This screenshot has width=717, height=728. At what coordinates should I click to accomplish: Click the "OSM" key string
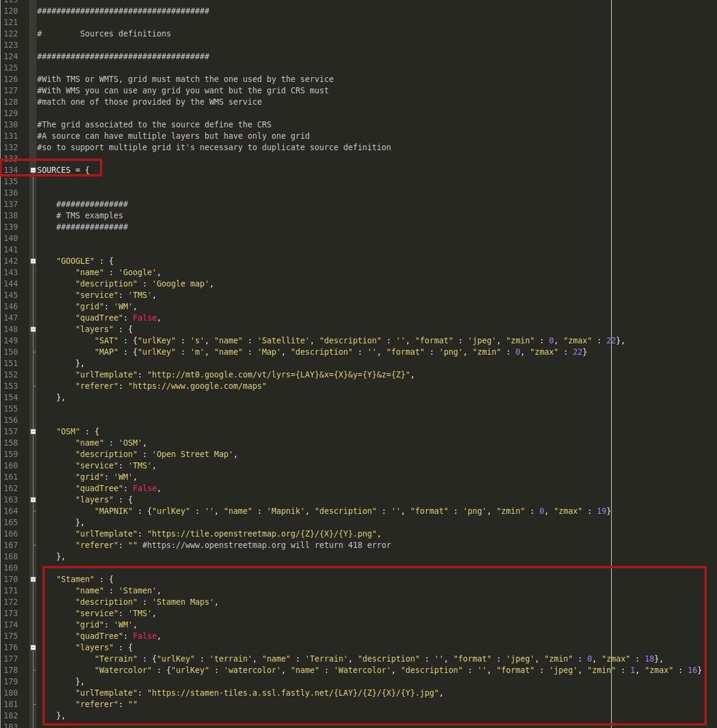coord(69,431)
